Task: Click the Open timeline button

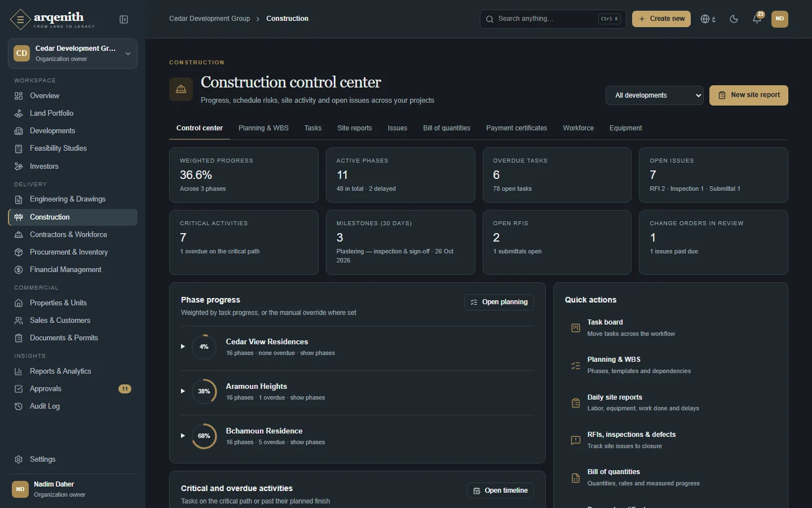Action: 500,491
